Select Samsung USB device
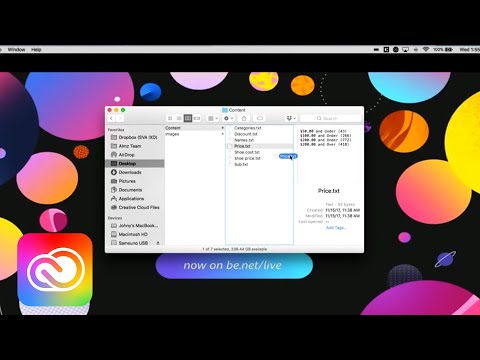Viewport: 480px width, 360px height. [132, 243]
